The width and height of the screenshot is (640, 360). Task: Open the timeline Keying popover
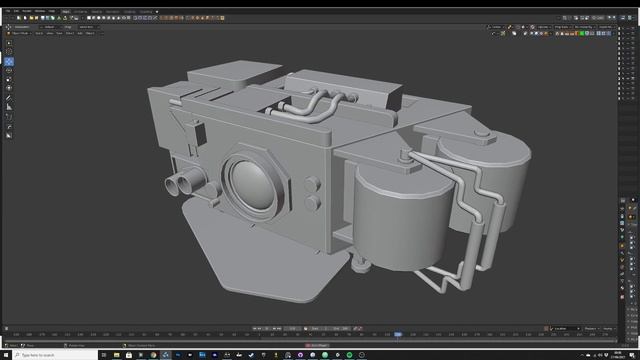(608, 329)
